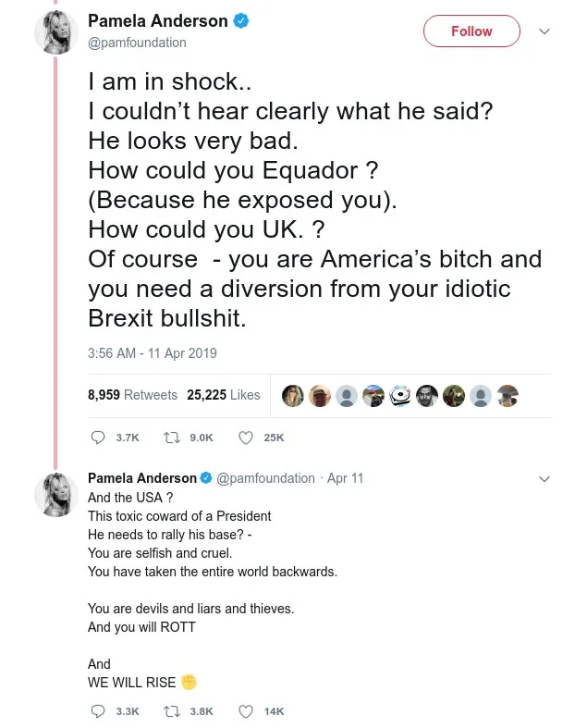Open the reply tweet's profile avatar
Screen dimensions: 587x728
[55, 492]
